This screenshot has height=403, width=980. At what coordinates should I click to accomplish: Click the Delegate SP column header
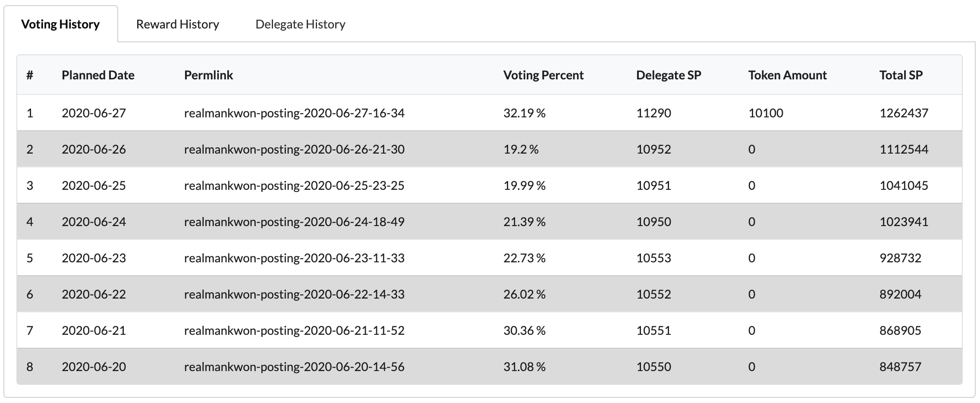[668, 75]
